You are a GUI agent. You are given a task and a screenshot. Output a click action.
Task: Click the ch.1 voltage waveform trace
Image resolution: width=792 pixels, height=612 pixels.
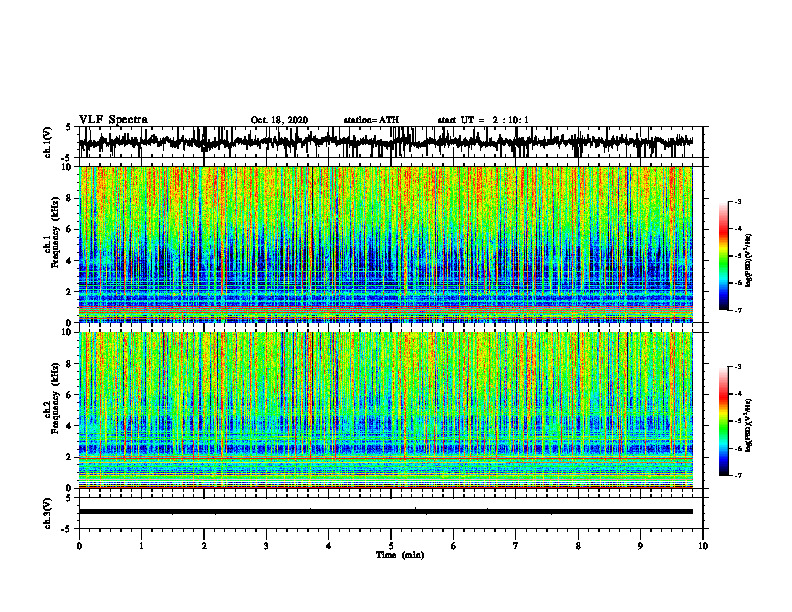tap(385, 142)
